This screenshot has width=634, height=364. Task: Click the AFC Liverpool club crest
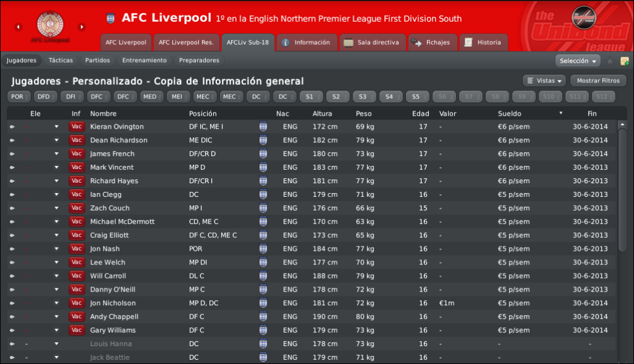pyautogui.click(x=50, y=24)
